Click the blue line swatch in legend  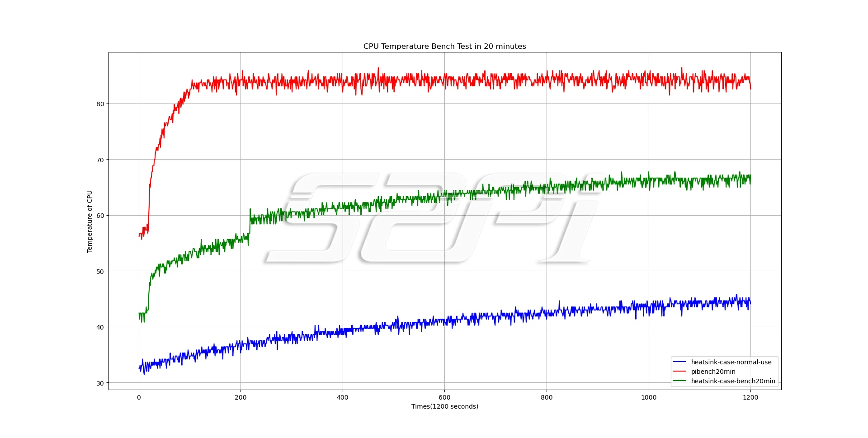(x=679, y=362)
